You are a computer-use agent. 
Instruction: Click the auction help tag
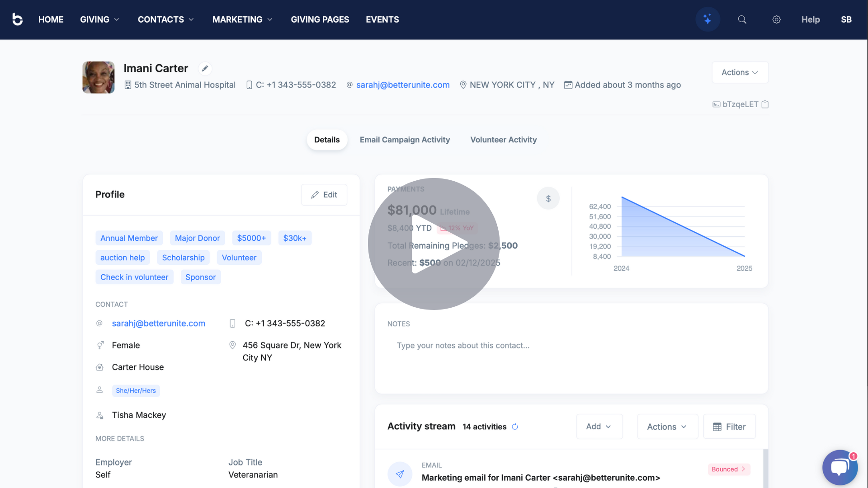coord(123,258)
